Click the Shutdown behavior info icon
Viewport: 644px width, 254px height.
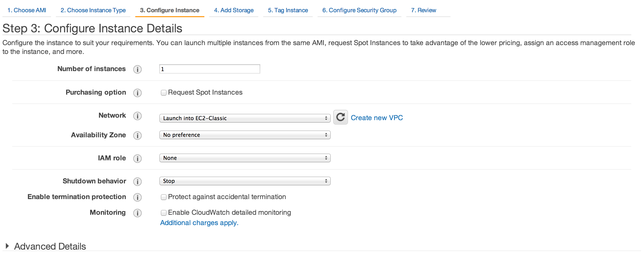click(x=137, y=181)
